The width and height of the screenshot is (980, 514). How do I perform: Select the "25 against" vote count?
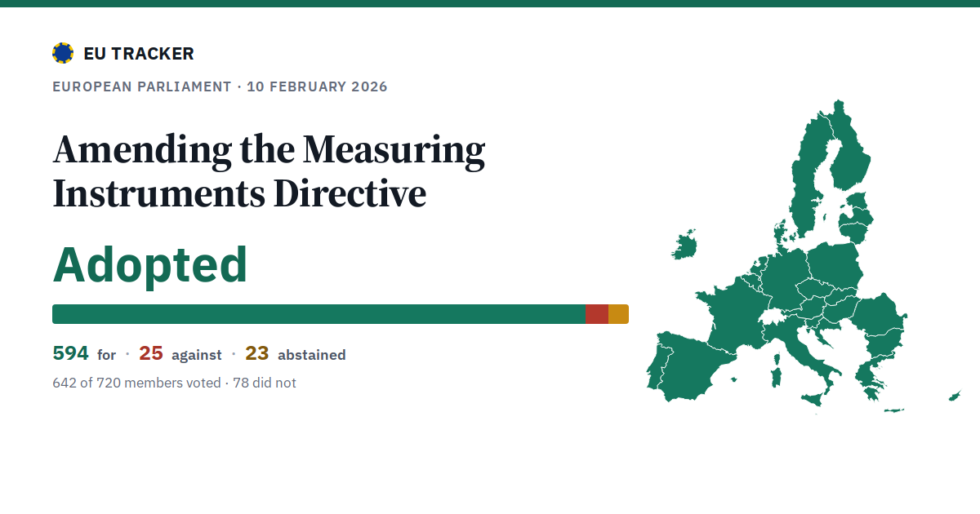pyautogui.click(x=180, y=354)
